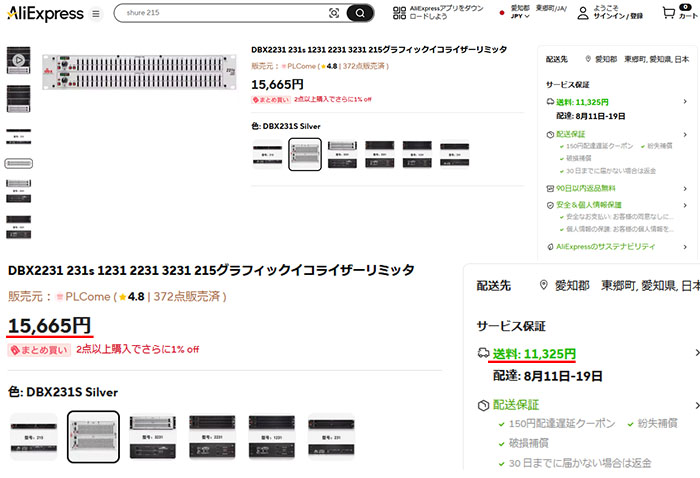Screen dimensions: 700x478
Task: Click enlarged 破損補償 text
Action: [x=529, y=443]
